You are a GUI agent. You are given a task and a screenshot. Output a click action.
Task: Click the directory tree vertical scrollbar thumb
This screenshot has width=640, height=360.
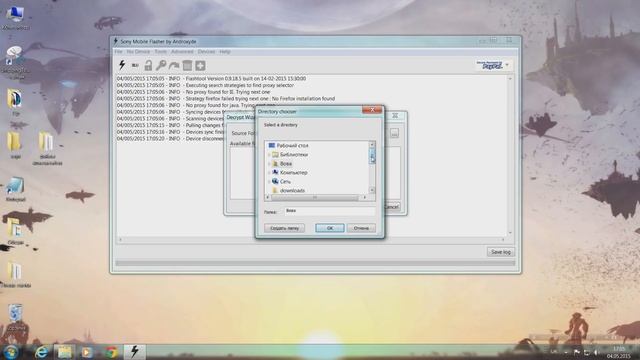(x=372, y=156)
